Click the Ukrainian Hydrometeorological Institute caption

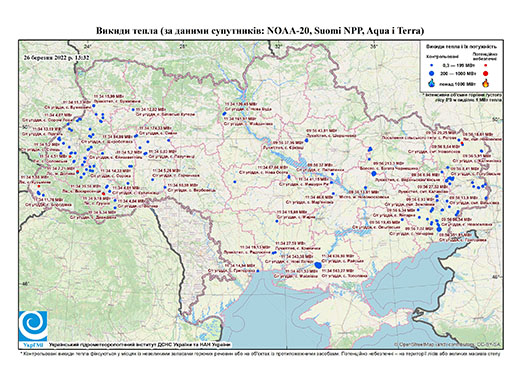pyautogui.click(x=140, y=344)
